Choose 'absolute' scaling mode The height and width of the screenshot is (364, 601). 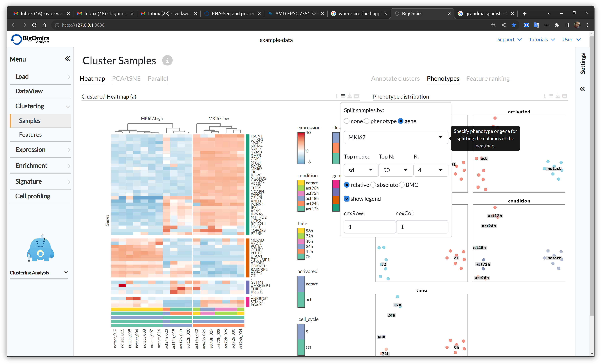pos(373,185)
